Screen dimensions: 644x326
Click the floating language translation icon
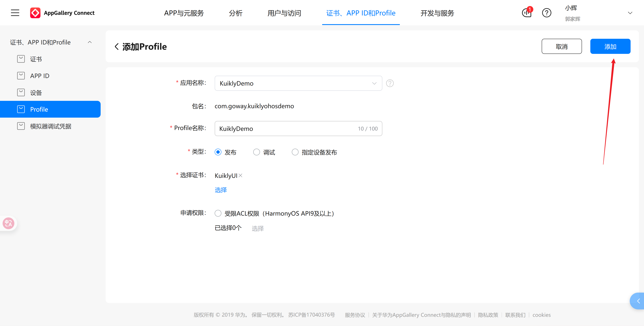click(x=8, y=223)
